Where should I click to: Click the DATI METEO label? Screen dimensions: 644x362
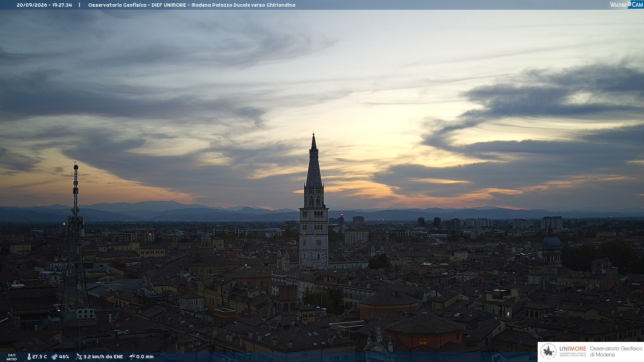tap(12, 357)
